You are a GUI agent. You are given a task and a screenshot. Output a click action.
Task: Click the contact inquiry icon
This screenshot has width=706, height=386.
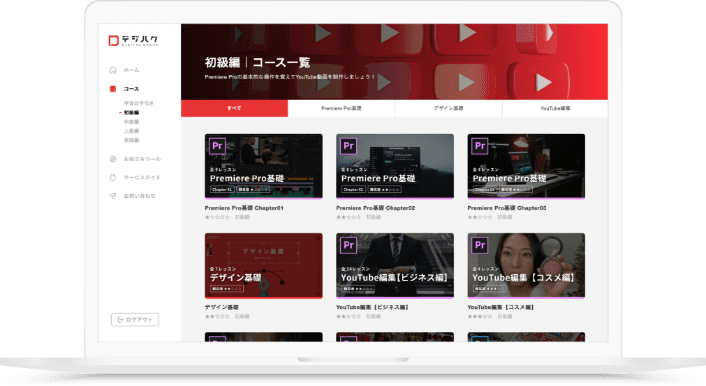113,196
